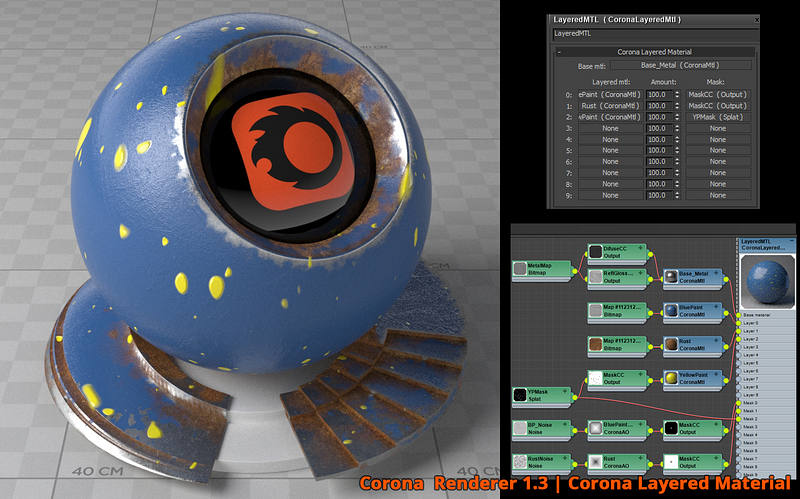Click the DiffuseCC Output node thumbnail
This screenshot has width=800, height=499.
click(596, 251)
